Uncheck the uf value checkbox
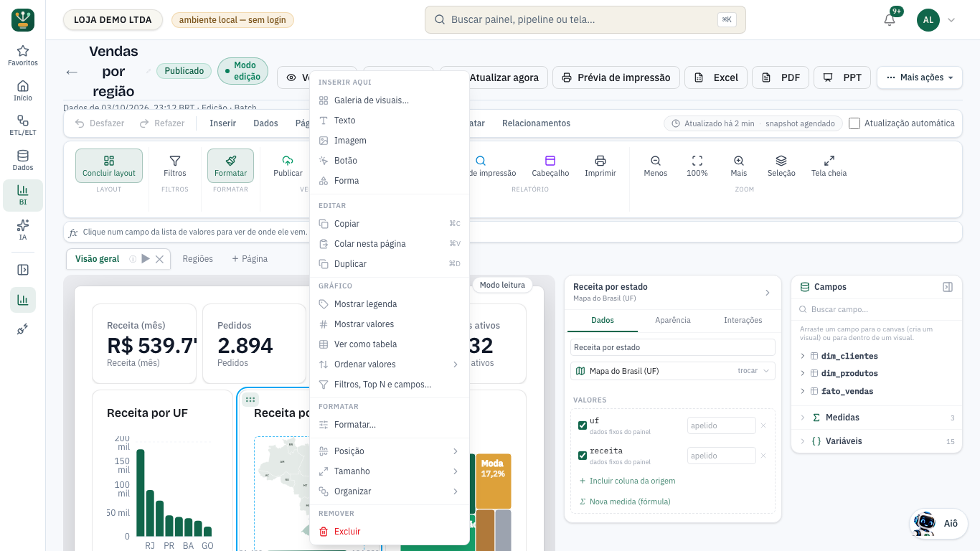Image resolution: width=980 pixels, height=551 pixels. [x=583, y=425]
